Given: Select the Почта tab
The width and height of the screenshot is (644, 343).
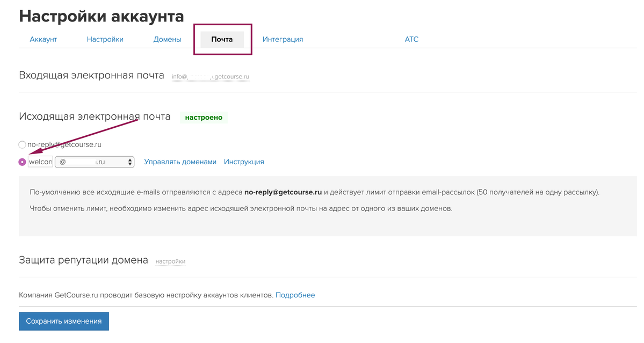Looking at the screenshot, I should click(222, 39).
